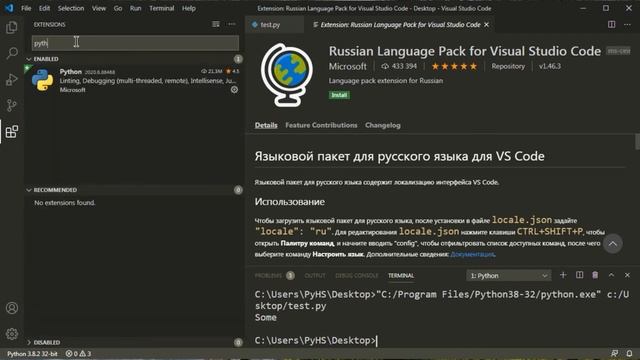Click the VS Code logo icon

click(x=9, y=8)
